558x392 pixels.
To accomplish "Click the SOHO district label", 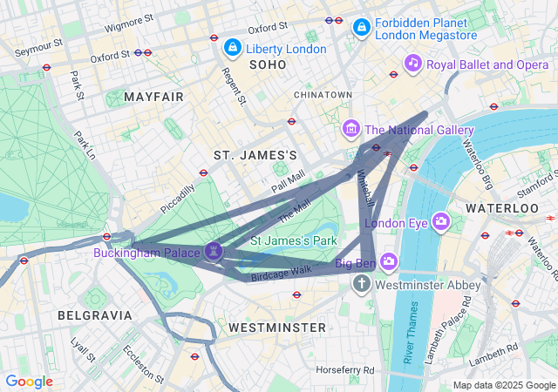I will (268, 64).
